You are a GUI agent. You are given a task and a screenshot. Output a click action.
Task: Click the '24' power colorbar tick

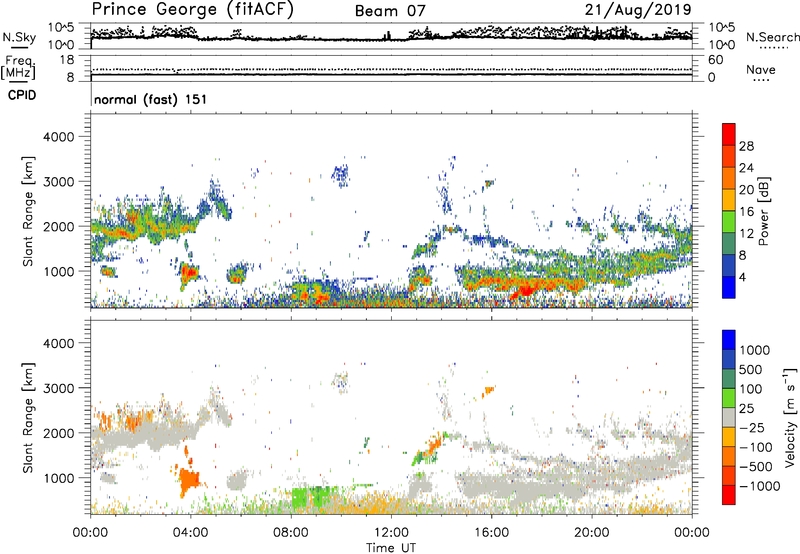tap(746, 168)
